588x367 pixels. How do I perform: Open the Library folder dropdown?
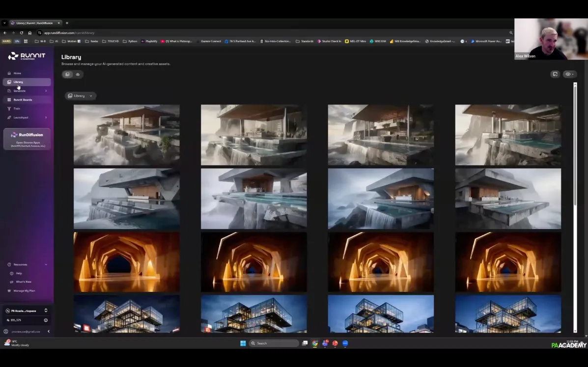(x=80, y=96)
